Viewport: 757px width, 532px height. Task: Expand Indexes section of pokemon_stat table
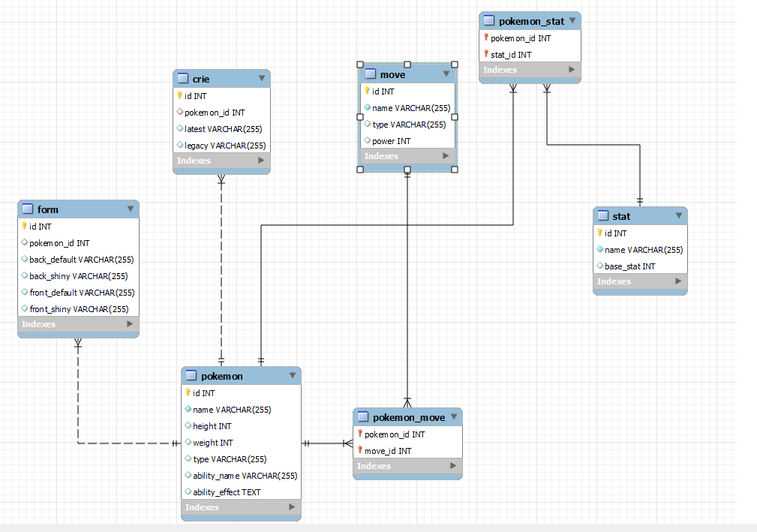point(572,69)
